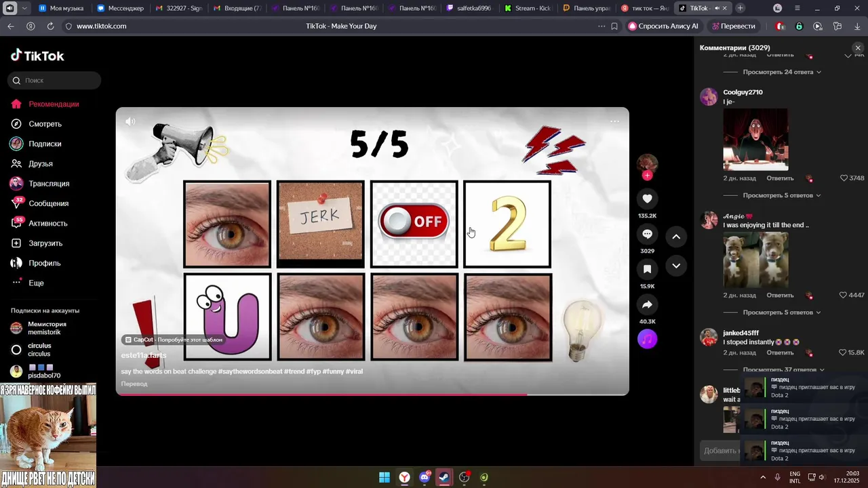Expand Просмотреть 24 ответа replies
The height and width of the screenshot is (488, 868).
782,72
